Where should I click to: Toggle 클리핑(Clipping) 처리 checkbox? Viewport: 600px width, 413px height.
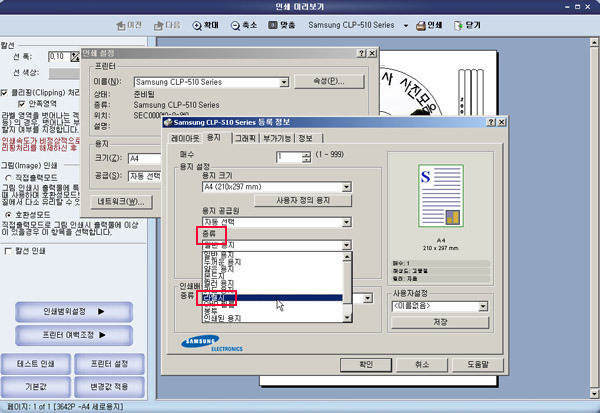point(4,93)
